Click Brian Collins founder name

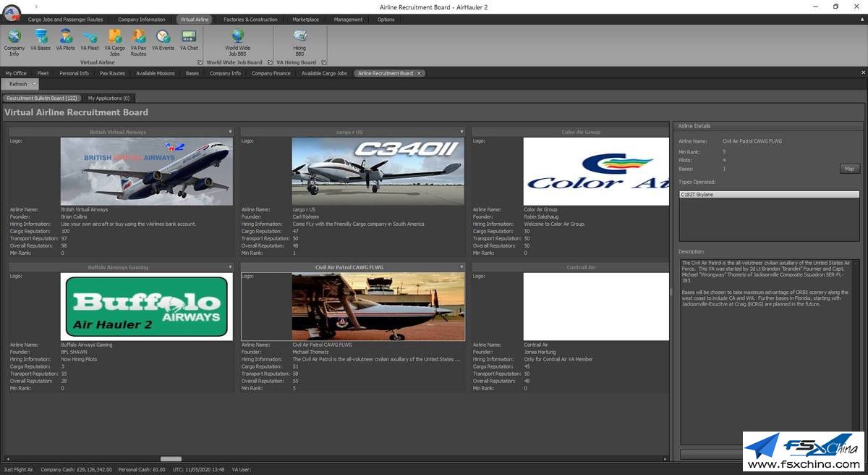76,217
